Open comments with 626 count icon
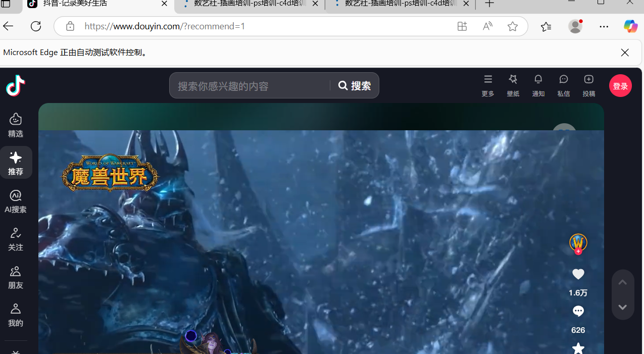Image resolution: width=644 pixels, height=354 pixels. coord(578,312)
